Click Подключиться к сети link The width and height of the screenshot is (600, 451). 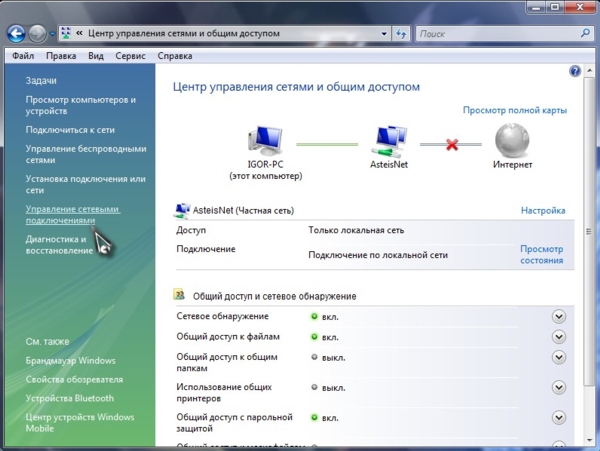(70, 130)
